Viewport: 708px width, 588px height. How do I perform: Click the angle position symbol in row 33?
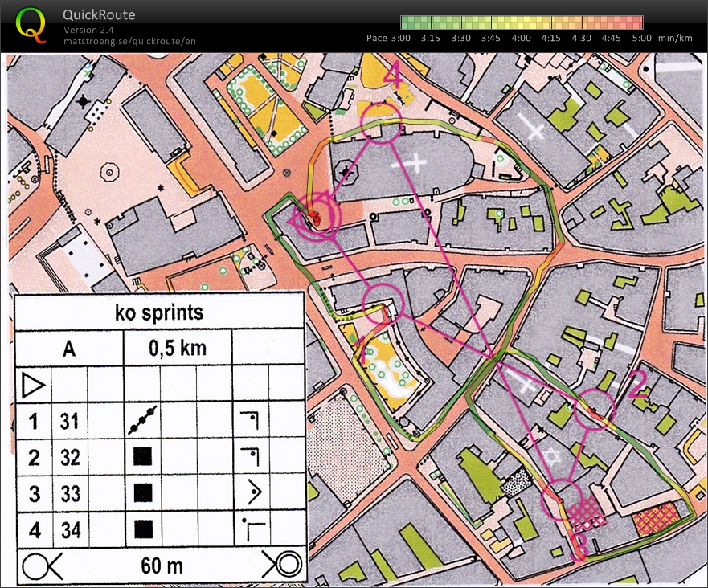[x=254, y=492]
